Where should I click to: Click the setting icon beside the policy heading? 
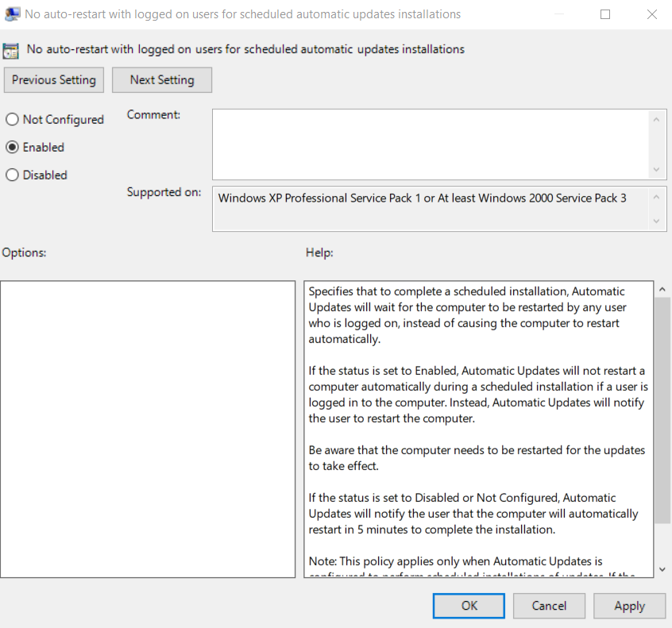pos(11,50)
